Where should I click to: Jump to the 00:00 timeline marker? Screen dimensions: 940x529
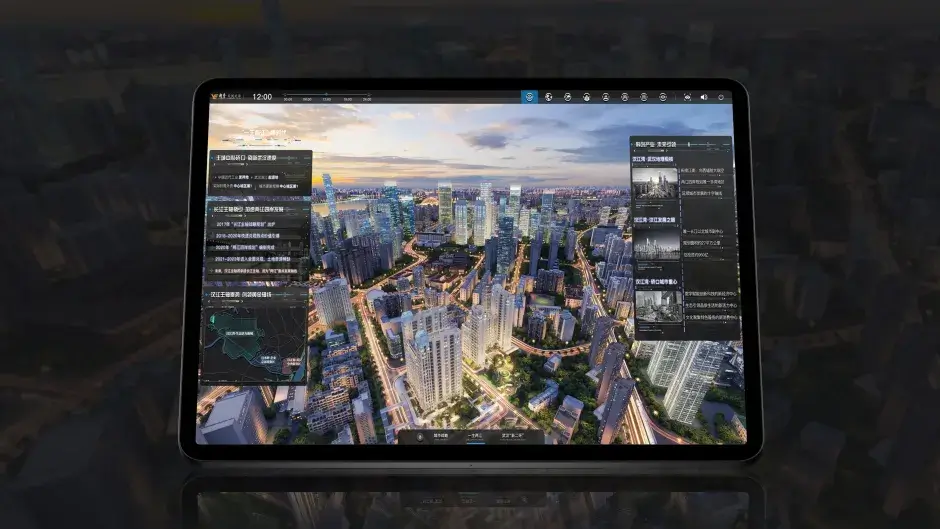coord(288,99)
